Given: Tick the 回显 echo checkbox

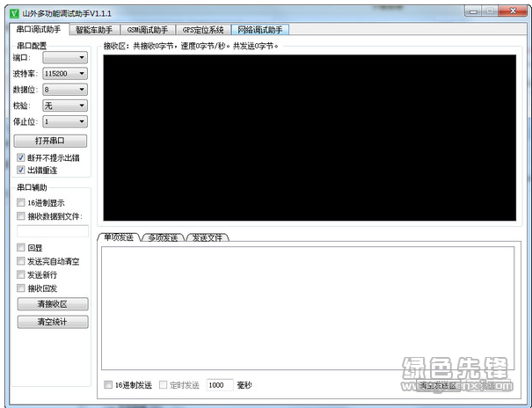Looking at the screenshot, I should point(22,248).
